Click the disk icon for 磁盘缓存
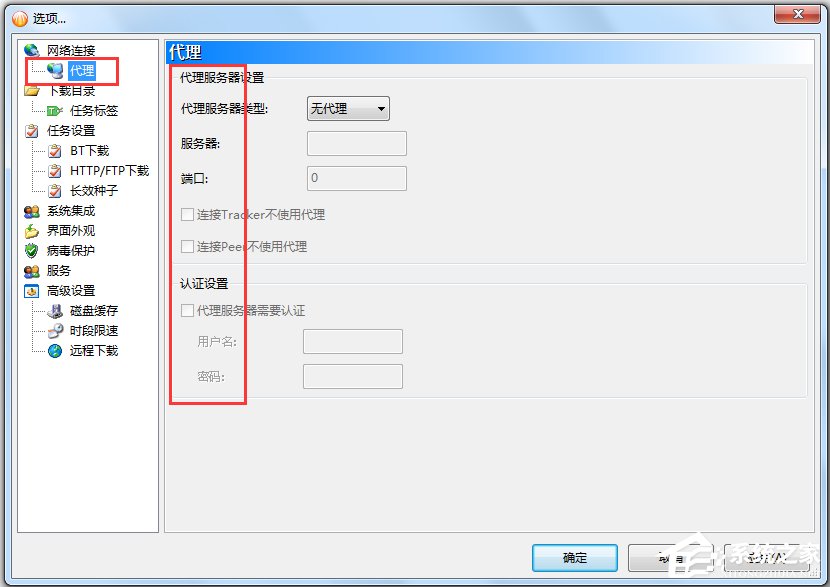 point(55,311)
